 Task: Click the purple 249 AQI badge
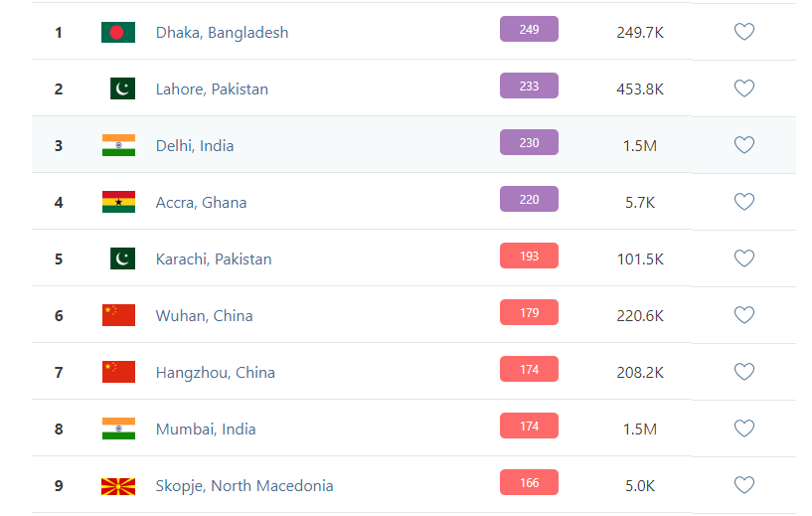pos(529,29)
